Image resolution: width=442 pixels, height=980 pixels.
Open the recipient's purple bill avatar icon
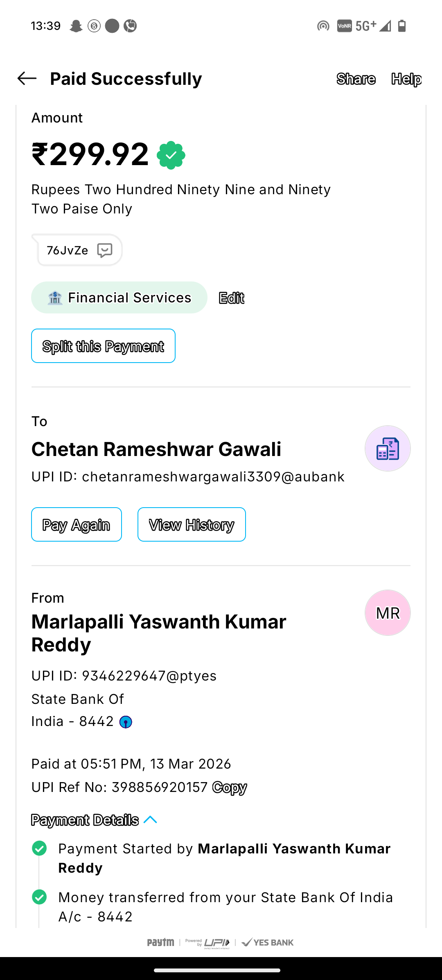(387, 449)
